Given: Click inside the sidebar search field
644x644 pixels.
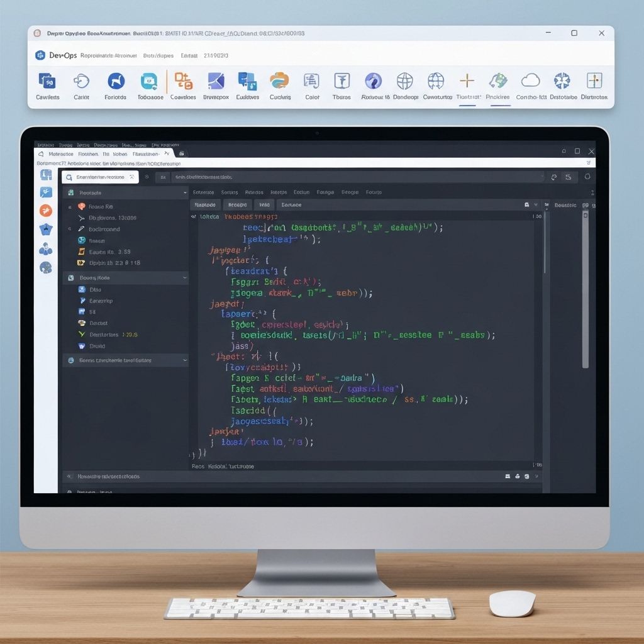Looking at the screenshot, I should pos(101,177).
